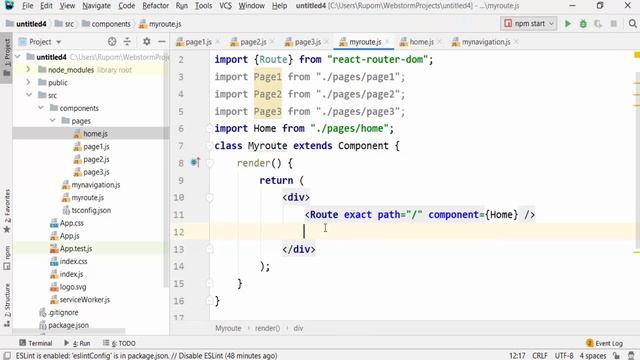
Task: Toggle tool window bars icon in status bar
Action: coord(7,356)
